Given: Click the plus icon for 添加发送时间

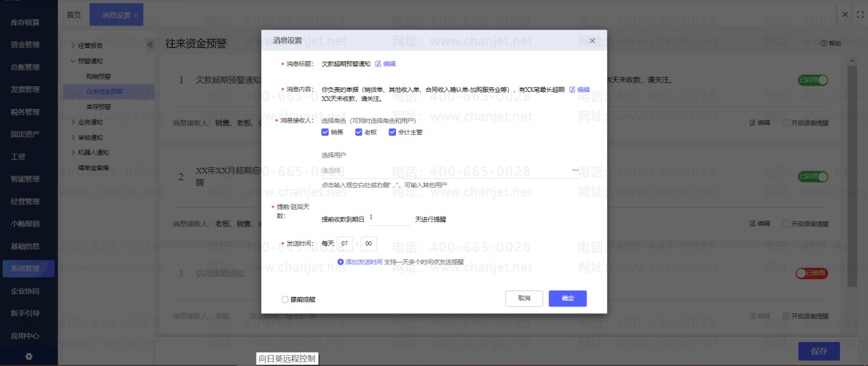Looking at the screenshot, I should click(340, 262).
